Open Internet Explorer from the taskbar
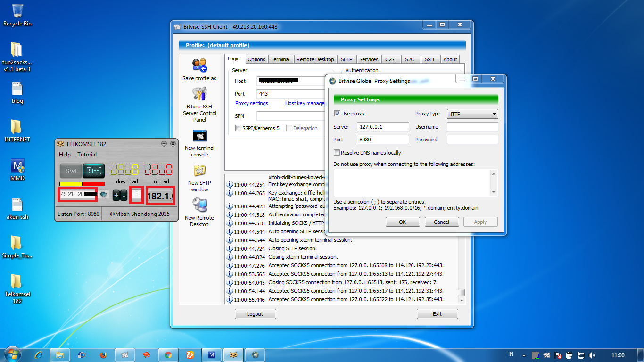644x362 pixels. [38, 355]
